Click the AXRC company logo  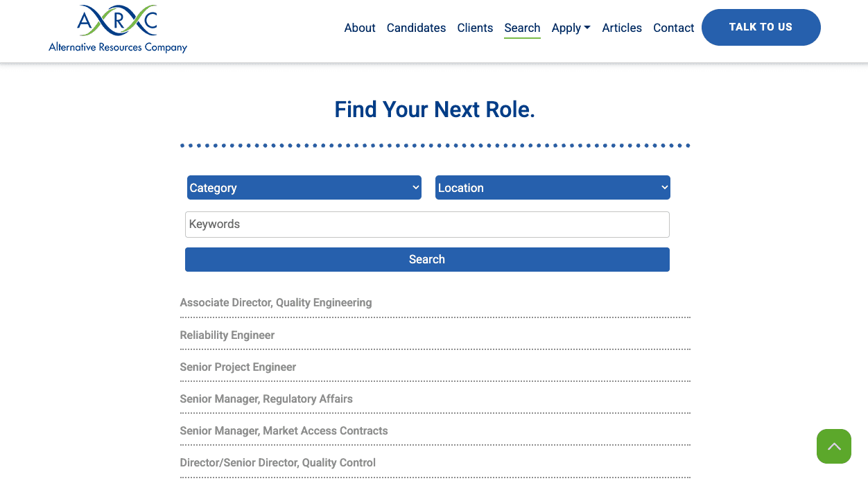[x=118, y=29]
